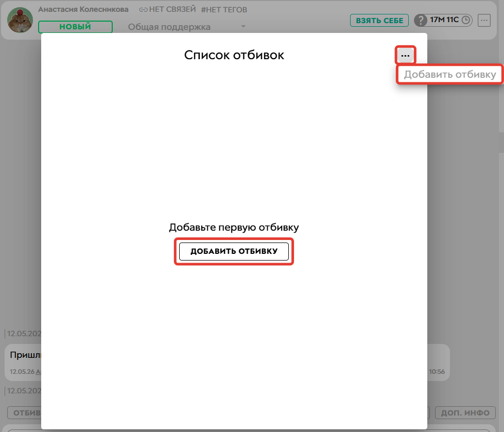Open the ticket header three-dots menu
This screenshot has width=504, height=432.
484,20
